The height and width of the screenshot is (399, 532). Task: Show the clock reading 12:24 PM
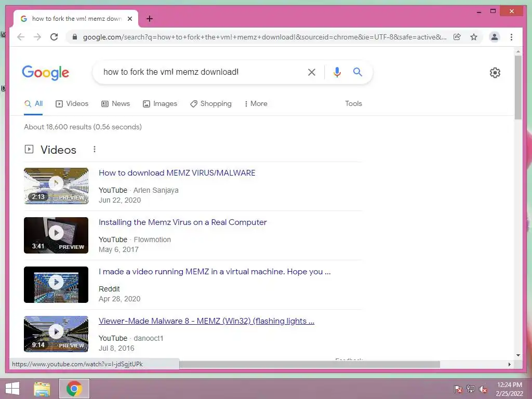pos(510,385)
